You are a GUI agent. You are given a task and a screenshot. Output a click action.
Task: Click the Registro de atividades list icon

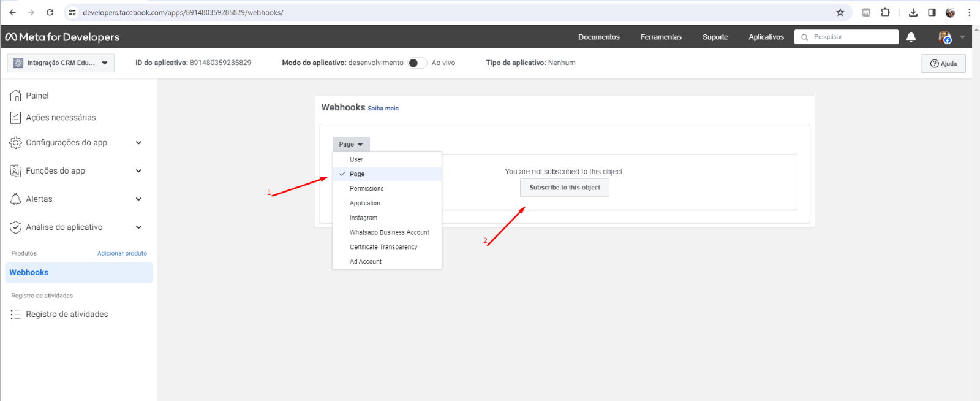[16, 314]
